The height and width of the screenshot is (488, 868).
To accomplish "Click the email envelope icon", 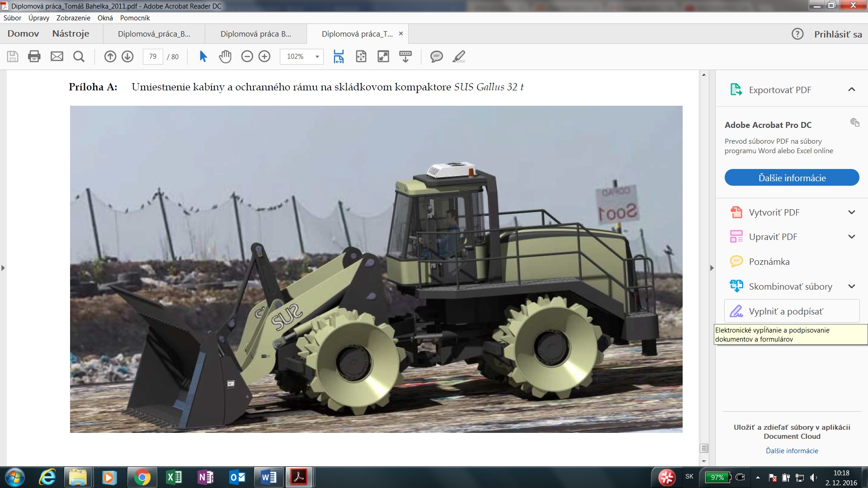I will point(57,56).
